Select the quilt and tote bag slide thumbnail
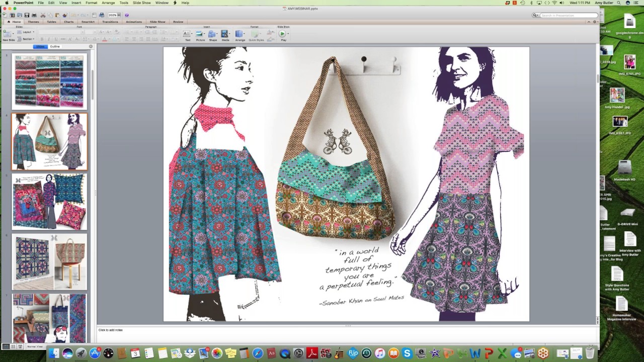Viewport: 644px width, 362px height. [49, 261]
